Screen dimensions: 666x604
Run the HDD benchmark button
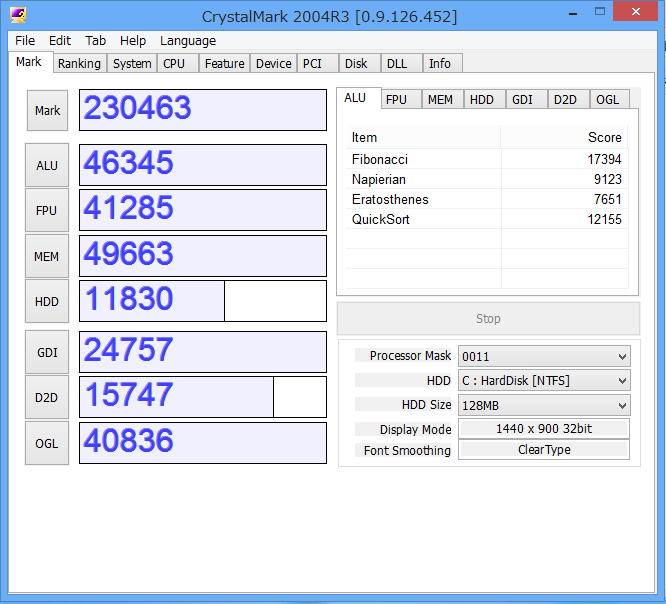[47, 302]
